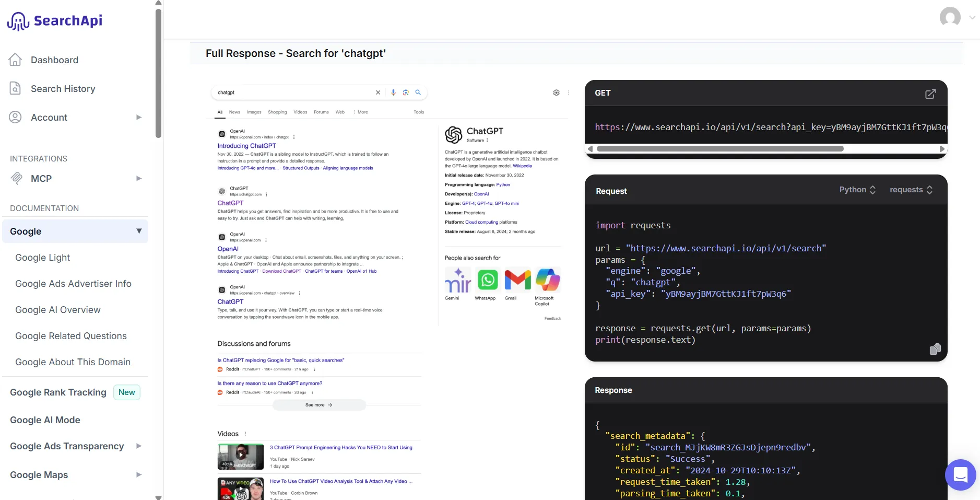This screenshot has height=500, width=980.
Task: Open Google AI Overview docs
Action: 58,309
